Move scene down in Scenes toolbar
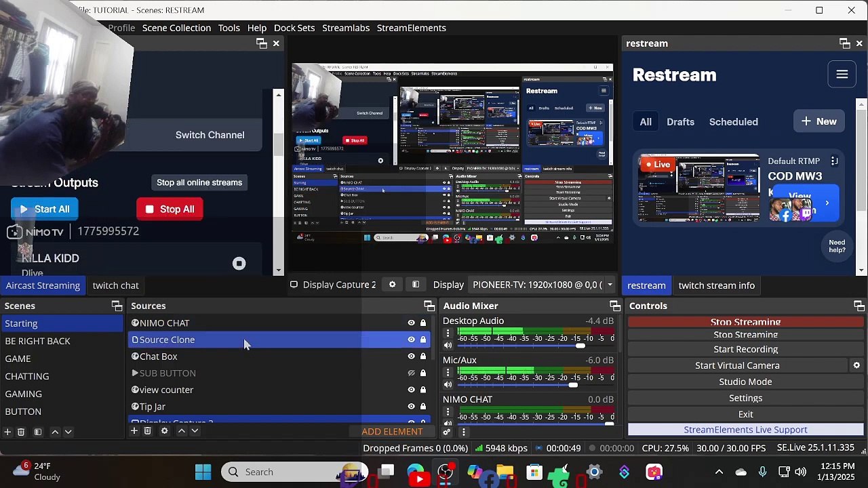868x488 pixels. click(x=68, y=432)
